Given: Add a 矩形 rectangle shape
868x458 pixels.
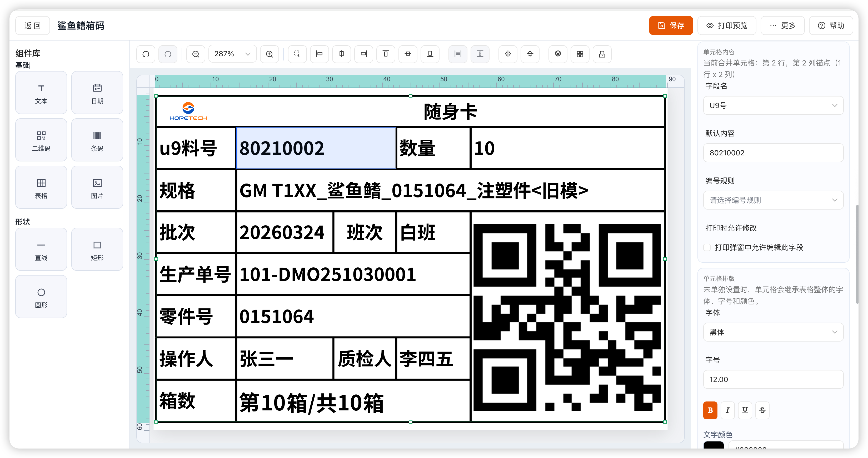Looking at the screenshot, I should pos(97,249).
